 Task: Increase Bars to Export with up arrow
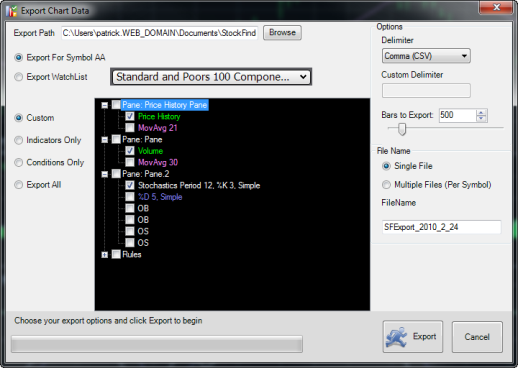pyautogui.click(x=481, y=112)
